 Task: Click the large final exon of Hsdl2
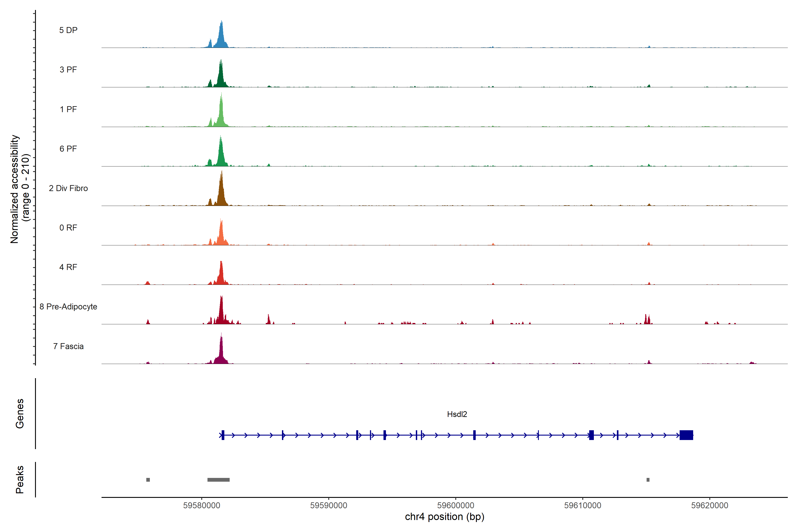coord(686,435)
